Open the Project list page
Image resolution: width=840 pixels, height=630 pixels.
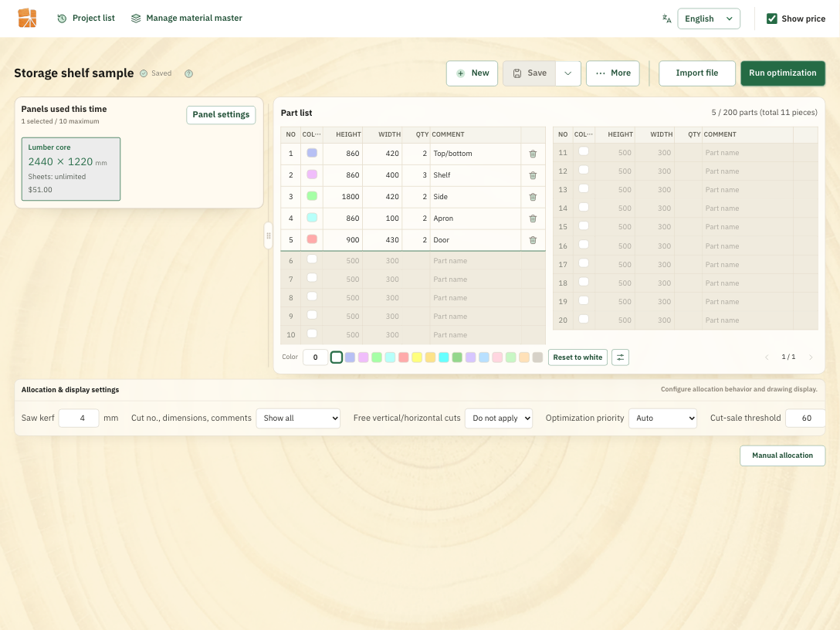(x=86, y=19)
